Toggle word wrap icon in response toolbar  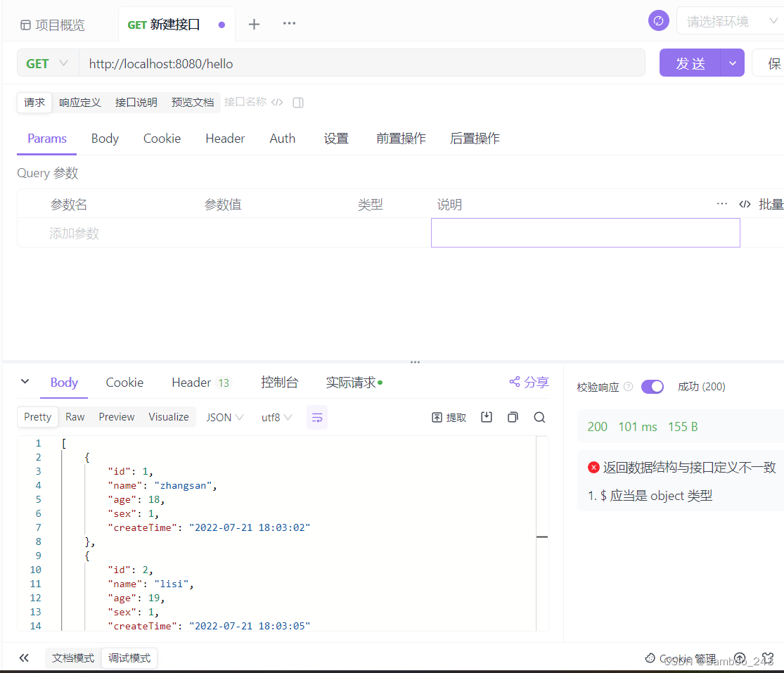click(316, 416)
